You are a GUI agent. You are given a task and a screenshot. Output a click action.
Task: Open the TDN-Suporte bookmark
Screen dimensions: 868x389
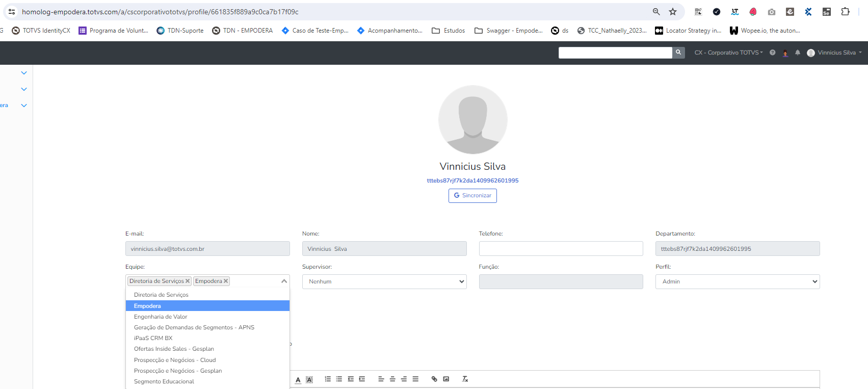click(180, 31)
